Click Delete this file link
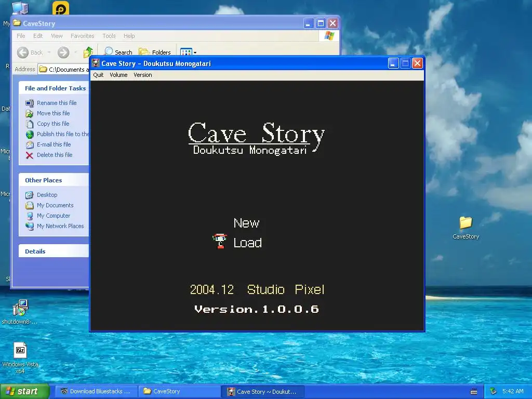Viewport: 532px width, 399px height. [x=55, y=155]
